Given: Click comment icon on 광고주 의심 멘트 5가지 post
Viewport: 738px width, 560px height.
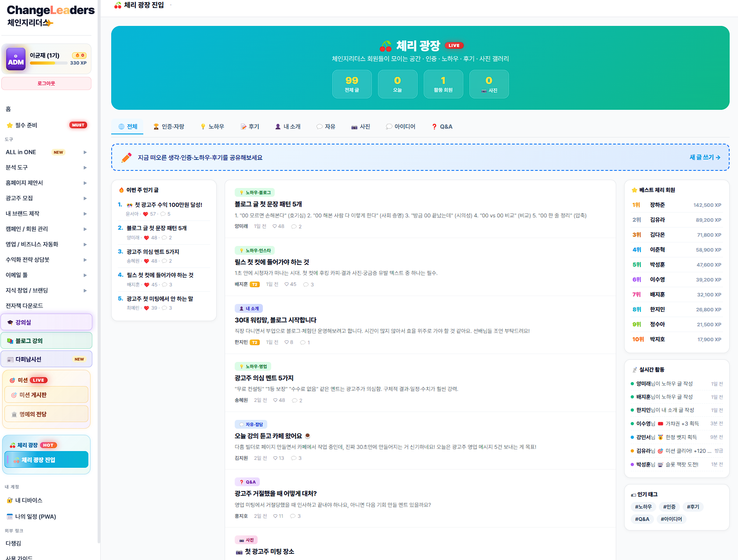Looking at the screenshot, I should (294, 401).
